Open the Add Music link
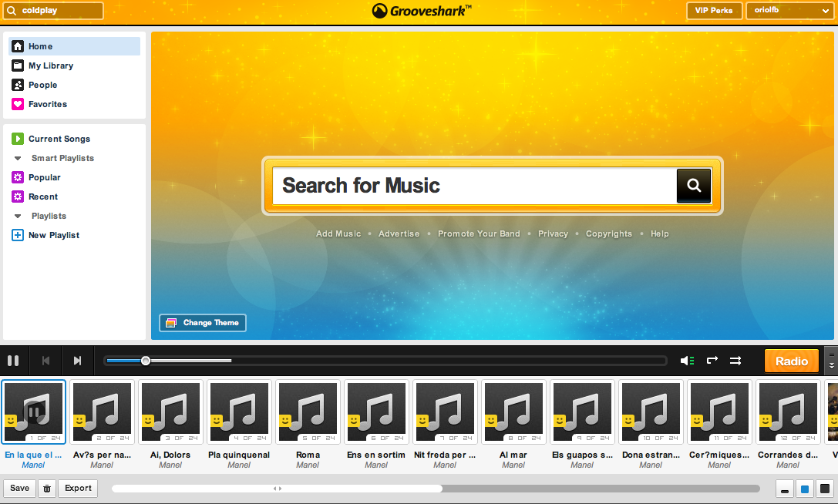838x504 pixels. coord(338,234)
